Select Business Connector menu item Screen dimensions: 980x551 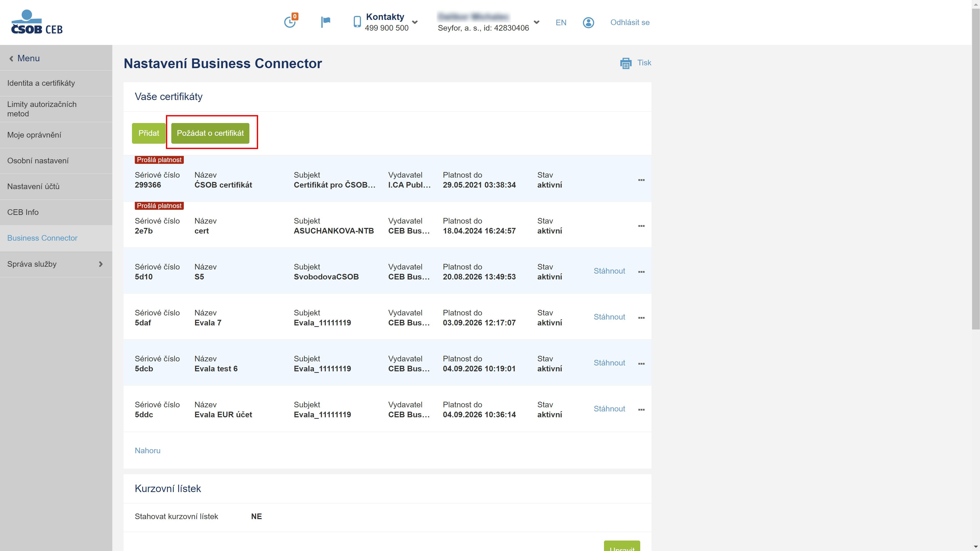56,238
